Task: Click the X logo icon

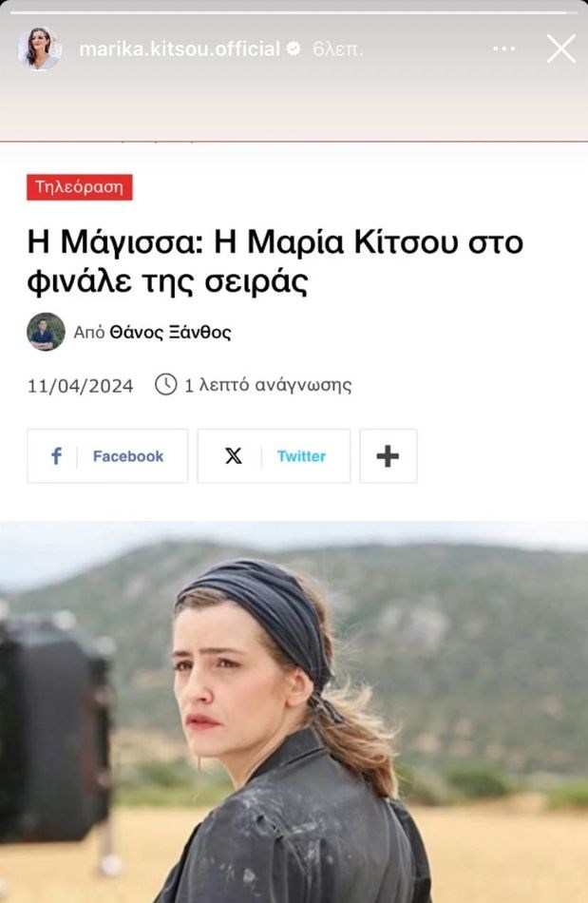Action: pyautogui.click(x=233, y=456)
